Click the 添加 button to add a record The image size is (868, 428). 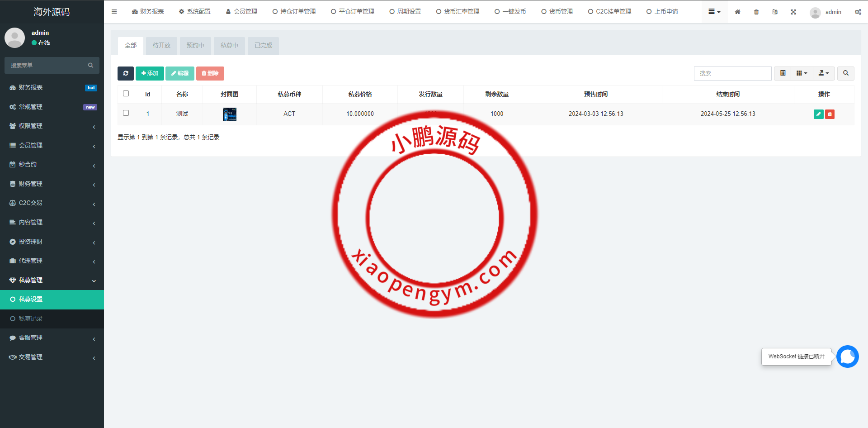tap(150, 73)
